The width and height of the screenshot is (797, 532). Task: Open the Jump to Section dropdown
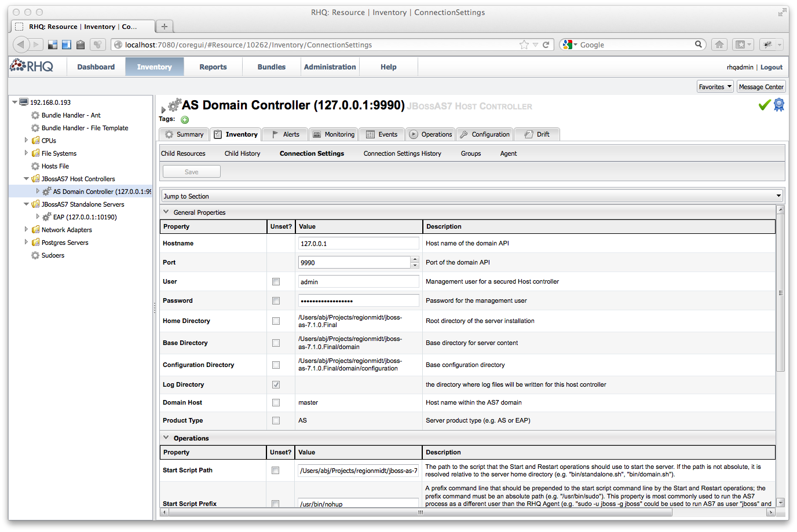(x=472, y=196)
